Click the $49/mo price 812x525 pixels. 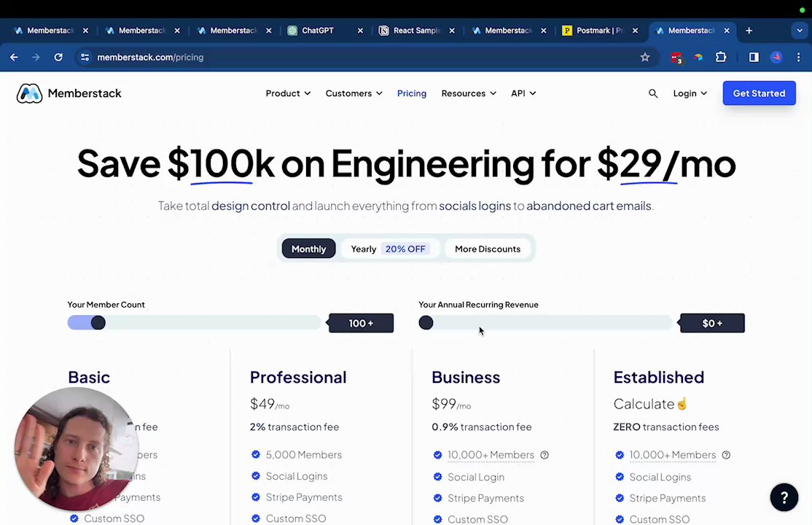[x=269, y=404]
